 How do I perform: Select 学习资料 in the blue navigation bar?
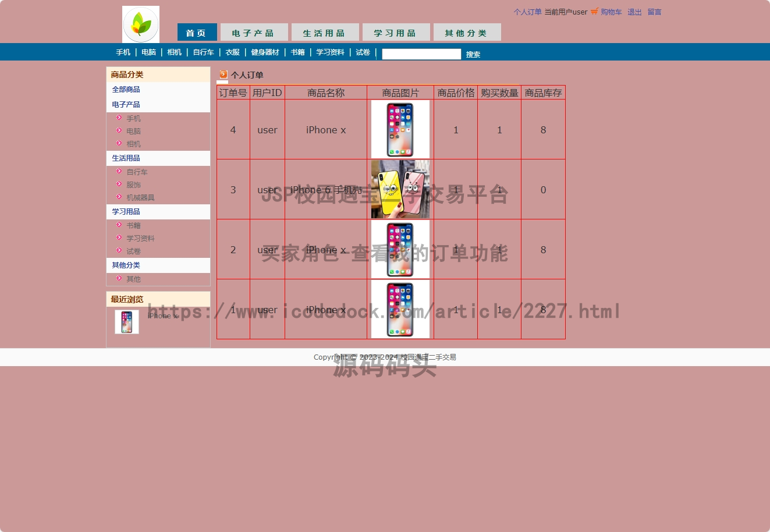(331, 52)
